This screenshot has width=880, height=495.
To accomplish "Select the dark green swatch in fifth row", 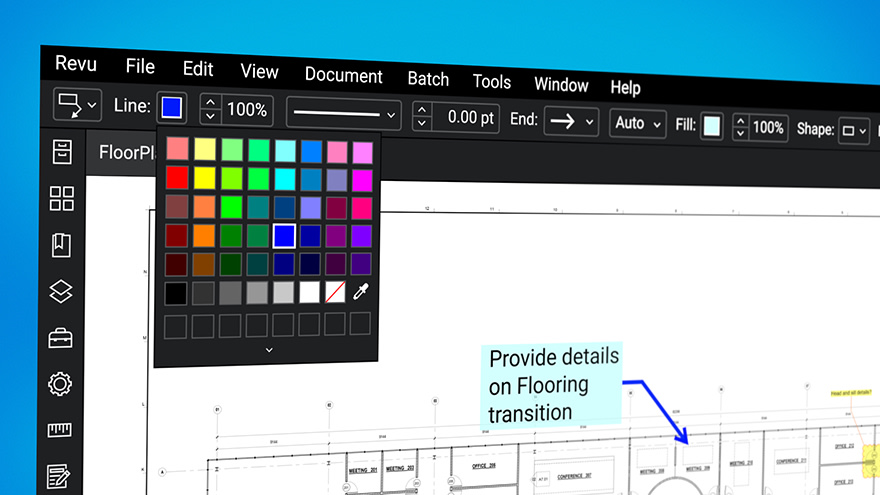I will (231, 265).
